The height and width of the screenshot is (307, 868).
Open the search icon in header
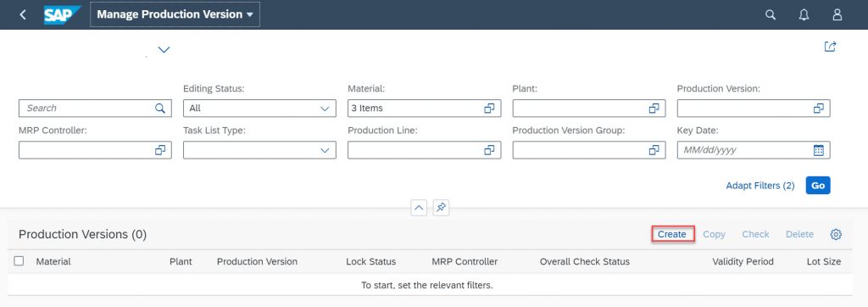click(770, 14)
